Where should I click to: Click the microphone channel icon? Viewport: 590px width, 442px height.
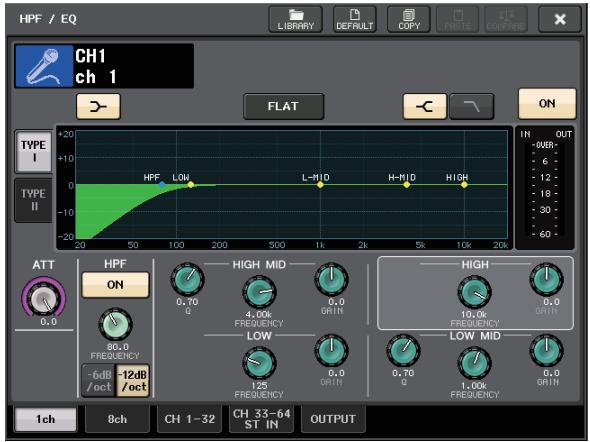44,66
